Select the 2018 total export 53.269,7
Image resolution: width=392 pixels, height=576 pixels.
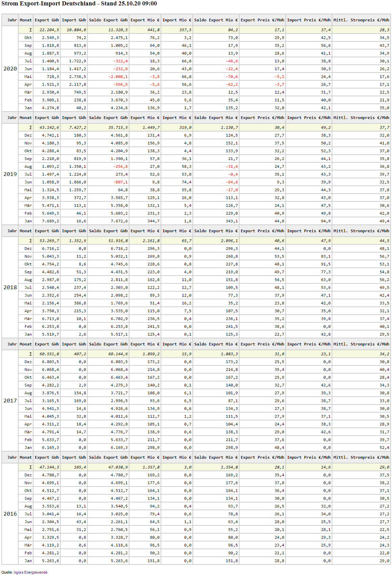pos(49,241)
